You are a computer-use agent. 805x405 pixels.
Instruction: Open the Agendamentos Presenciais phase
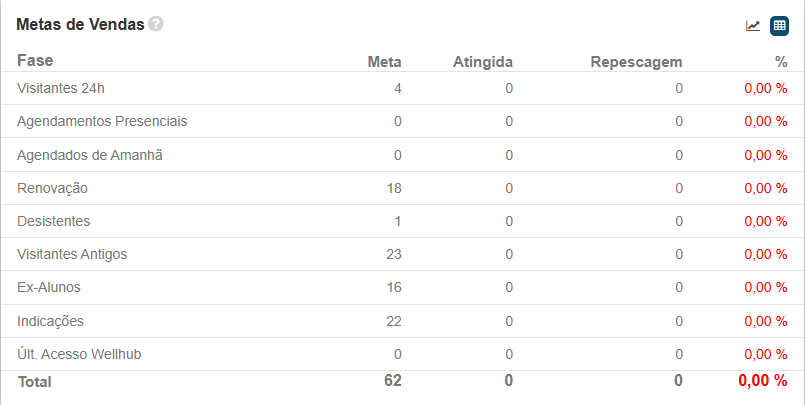(x=102, y=121)
